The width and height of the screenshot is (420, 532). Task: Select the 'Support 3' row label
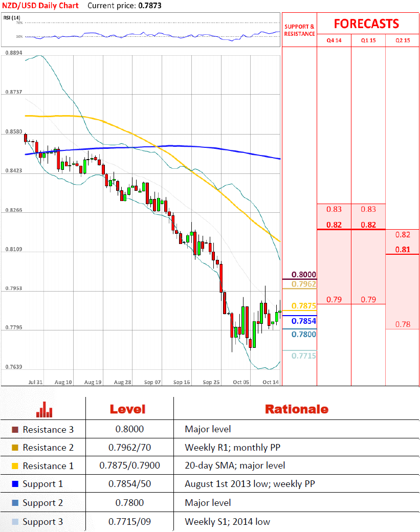tap(43, 522)
